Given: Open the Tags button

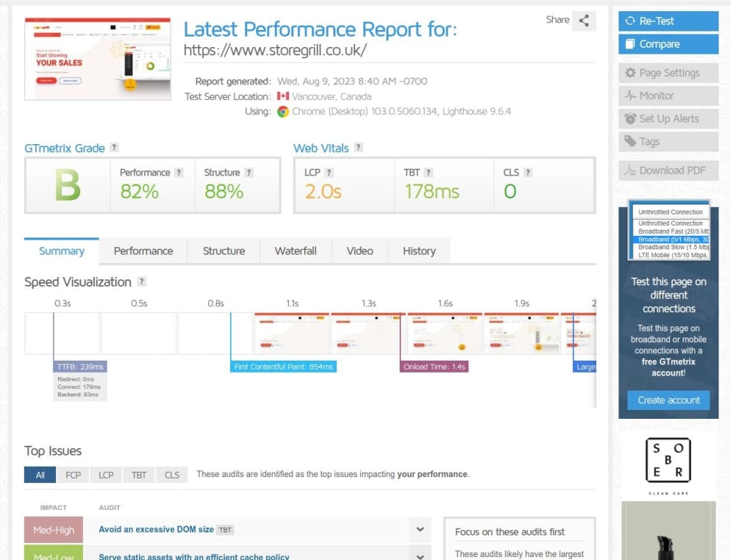Looking at the screenshot, I should click(668, 141).
